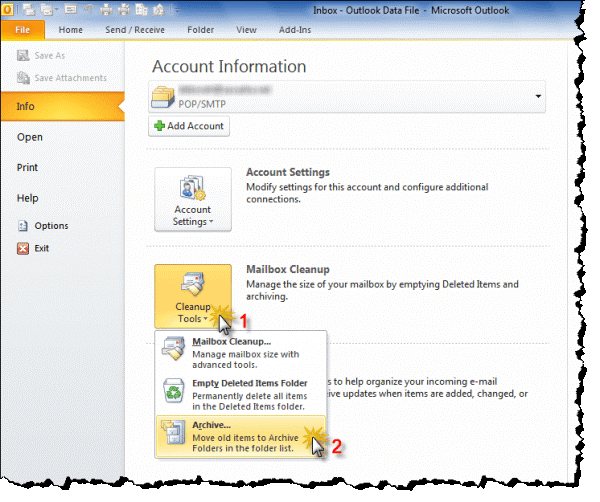The image size is (600, 502).
Task: Switch to the Send / Receive tab
Action: 135,30
